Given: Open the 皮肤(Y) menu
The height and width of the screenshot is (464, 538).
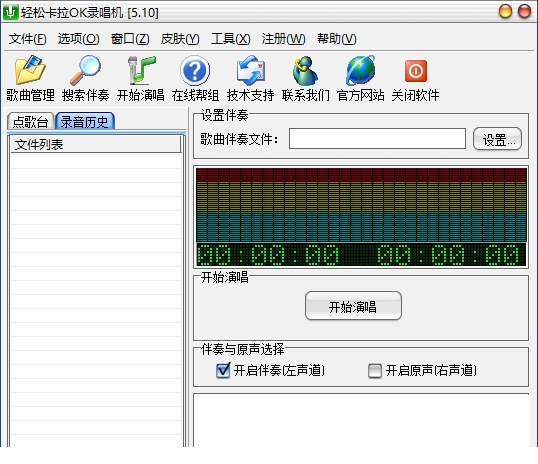Looking at the screenshot, I should [x=180, y=39].
